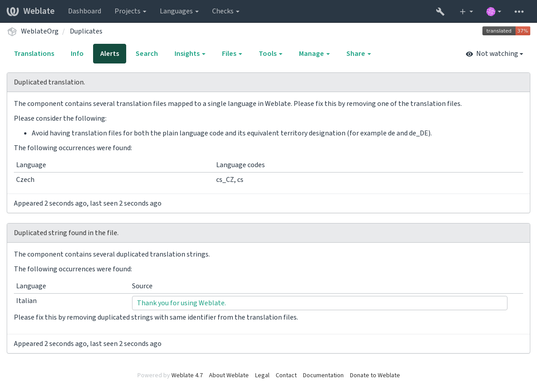Viewport: 537px width, 392px height.
Task: Switch to the Search tab
Action: pyautogui.click(x=147, y=54)
